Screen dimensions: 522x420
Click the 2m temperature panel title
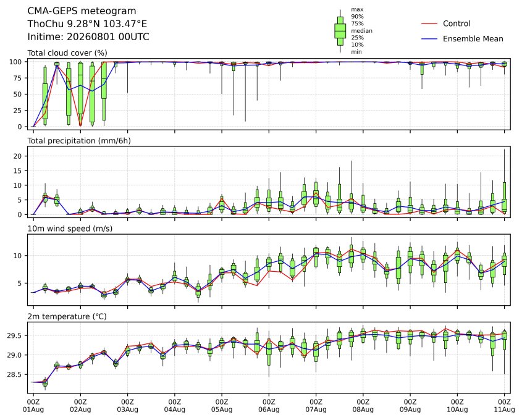pyautogui.click(x=67, y=316)
